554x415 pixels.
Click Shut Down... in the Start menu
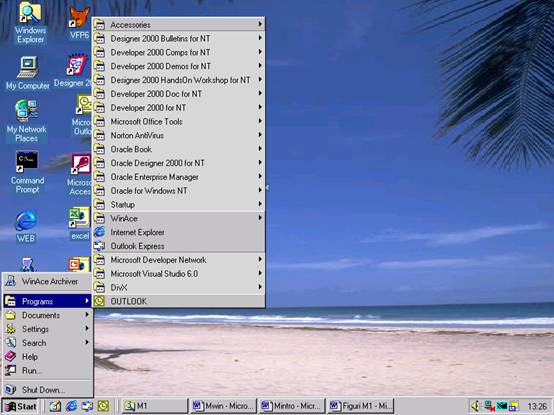coord(48,390)
